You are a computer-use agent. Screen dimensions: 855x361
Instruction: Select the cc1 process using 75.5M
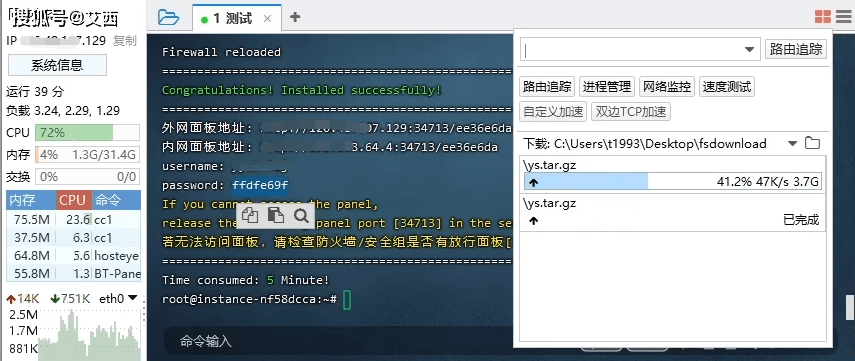pos(74,220)
